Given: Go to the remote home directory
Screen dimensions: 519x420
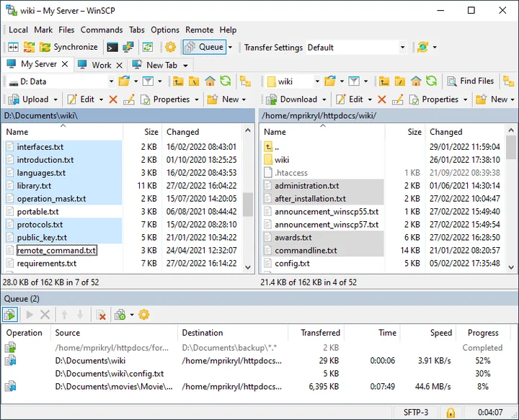Looking at the screenshot, I should point(415,81).
